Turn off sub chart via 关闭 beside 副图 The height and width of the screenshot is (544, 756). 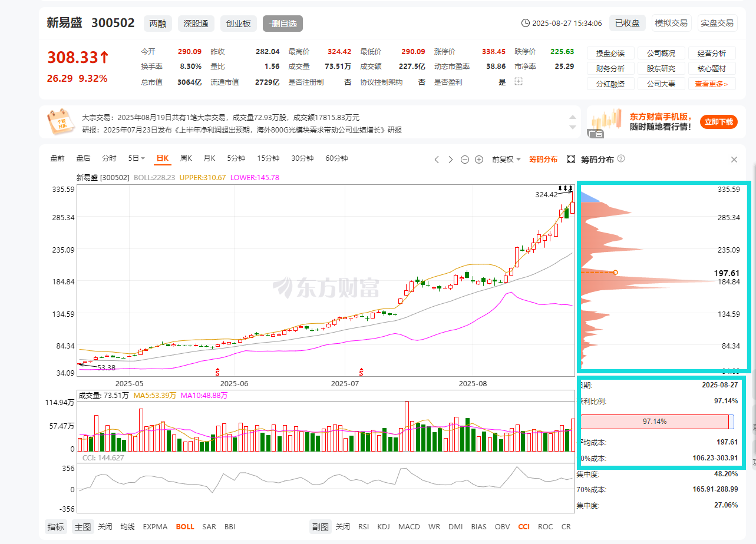(343, 526)
